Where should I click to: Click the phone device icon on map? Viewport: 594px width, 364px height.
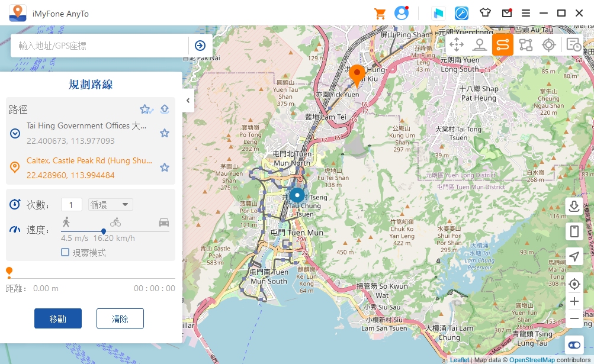[574, 231]
